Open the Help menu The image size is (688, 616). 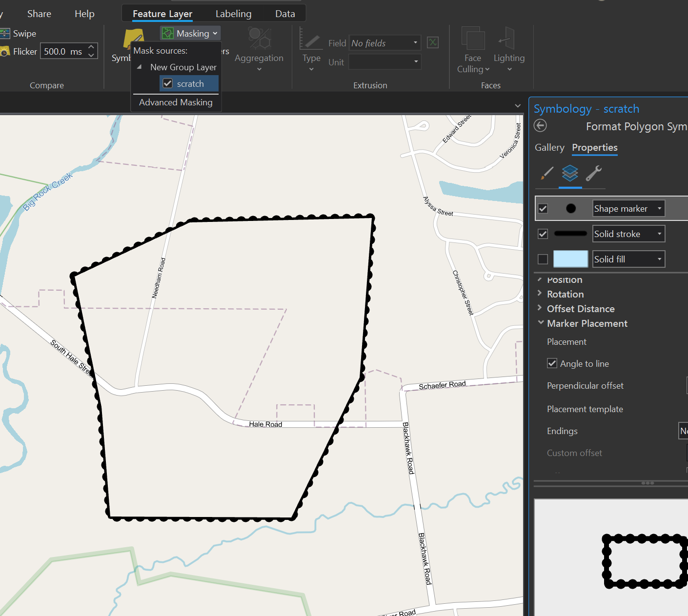pyautogui.click(x=84, y=14)
